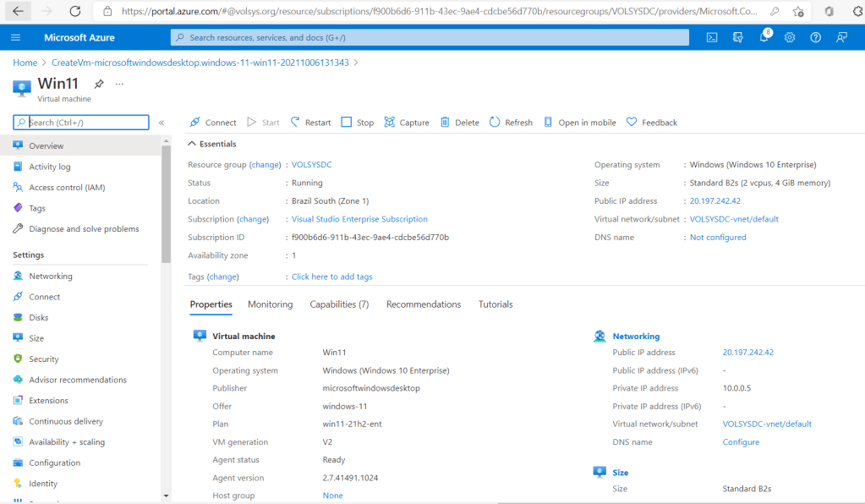Click the help question mark icon

point(815,37)
